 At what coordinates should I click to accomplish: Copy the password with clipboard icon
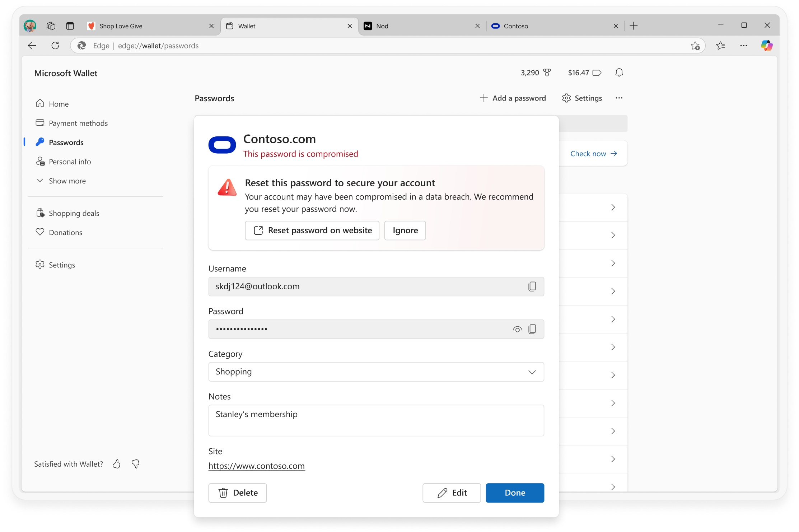click(532, 329)
